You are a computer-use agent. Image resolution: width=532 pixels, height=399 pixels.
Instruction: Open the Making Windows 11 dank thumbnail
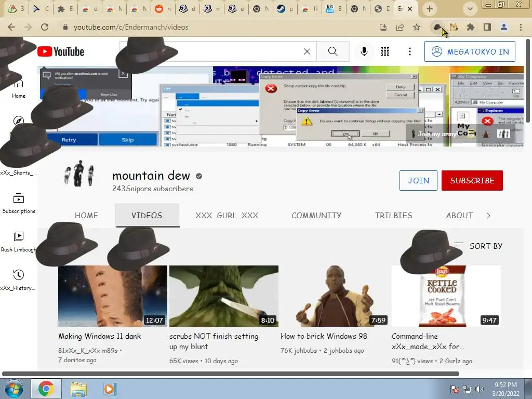click(113, 296)
